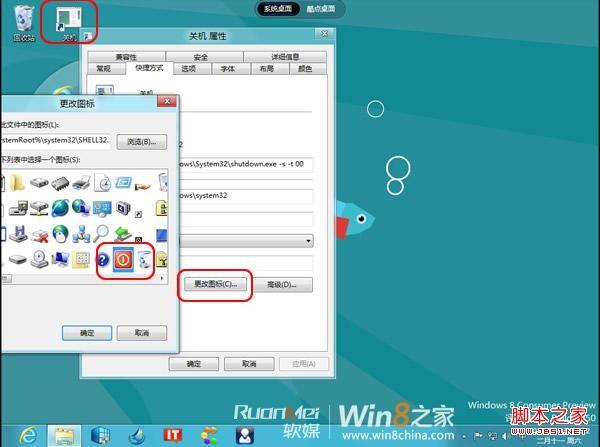Pick the connected computers network icon
Screen dimensions: 600x447
pyautogui.click(x=82, y=234)
